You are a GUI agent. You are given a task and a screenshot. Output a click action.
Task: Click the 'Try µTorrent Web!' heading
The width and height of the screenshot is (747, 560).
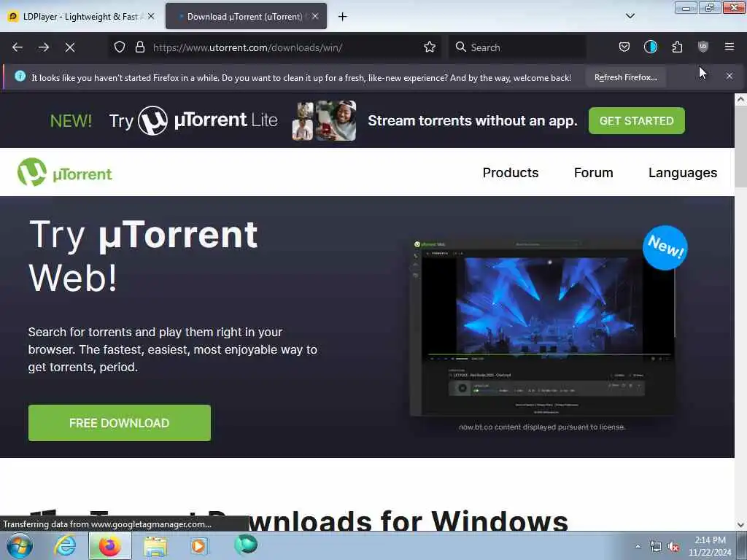coord(143,256)
